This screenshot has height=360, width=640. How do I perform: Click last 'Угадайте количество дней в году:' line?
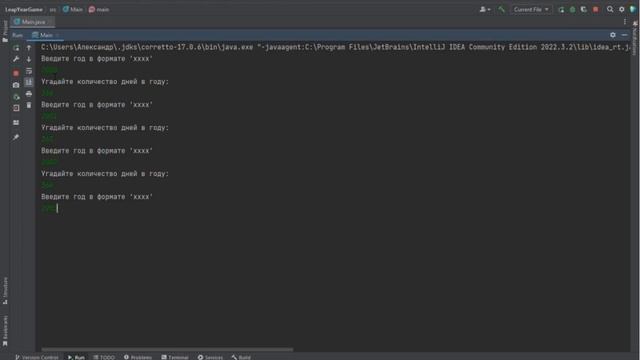tap(105, 174)
